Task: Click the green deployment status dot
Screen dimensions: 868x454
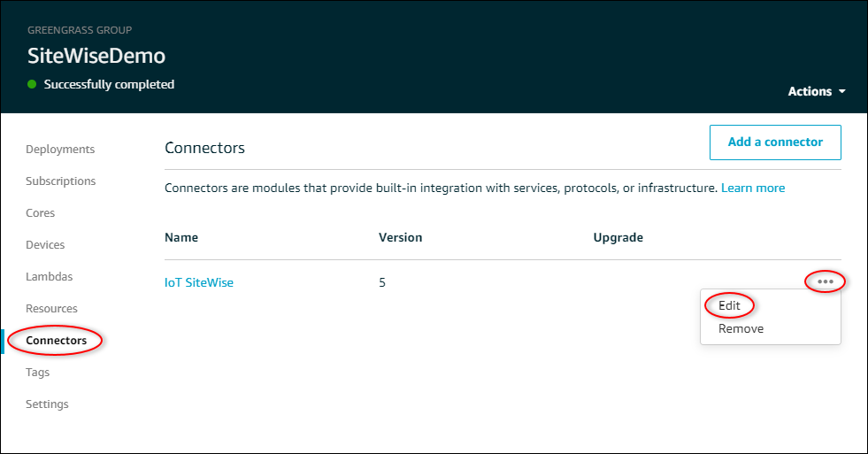Action: click(x=33, y=85)
